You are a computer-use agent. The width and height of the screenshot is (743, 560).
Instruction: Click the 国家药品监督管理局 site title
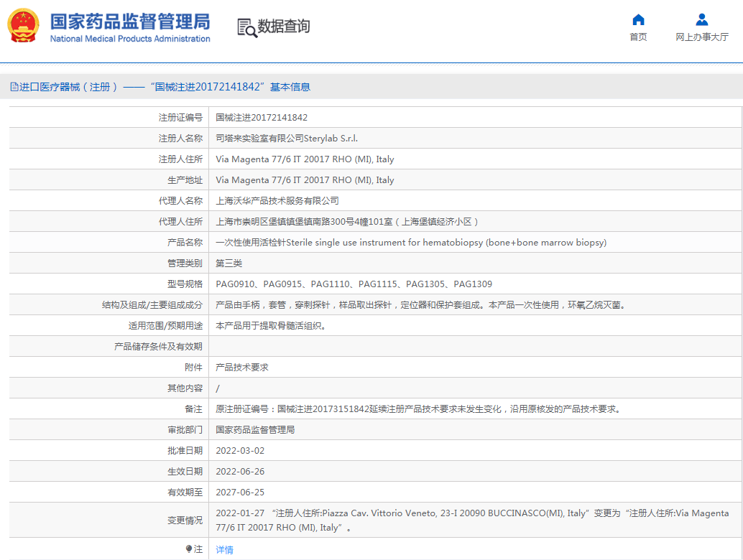[x=129, y=20]
